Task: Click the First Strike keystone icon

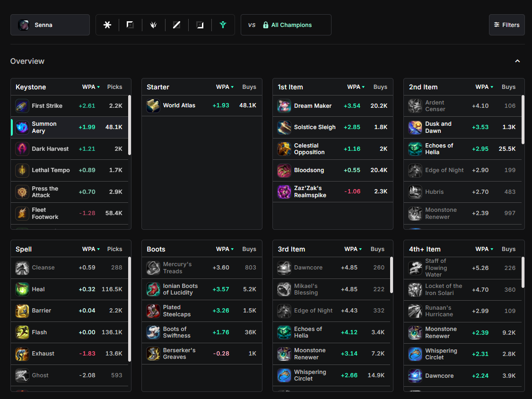Action: pos(22,106)
